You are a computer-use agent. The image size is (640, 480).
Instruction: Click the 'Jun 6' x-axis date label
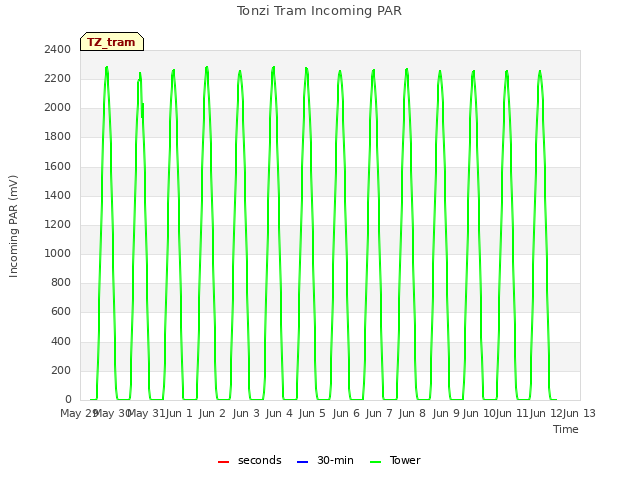click(346, 413)
